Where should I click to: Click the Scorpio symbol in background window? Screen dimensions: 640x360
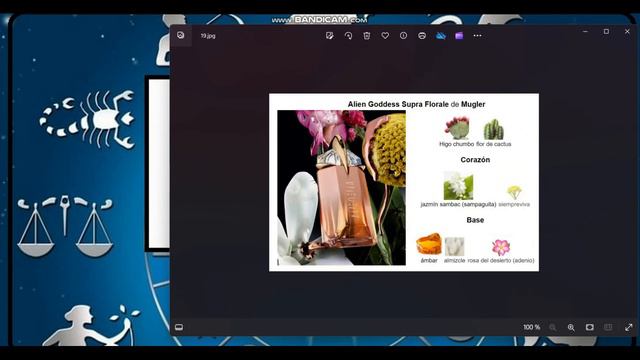point(87,119)
